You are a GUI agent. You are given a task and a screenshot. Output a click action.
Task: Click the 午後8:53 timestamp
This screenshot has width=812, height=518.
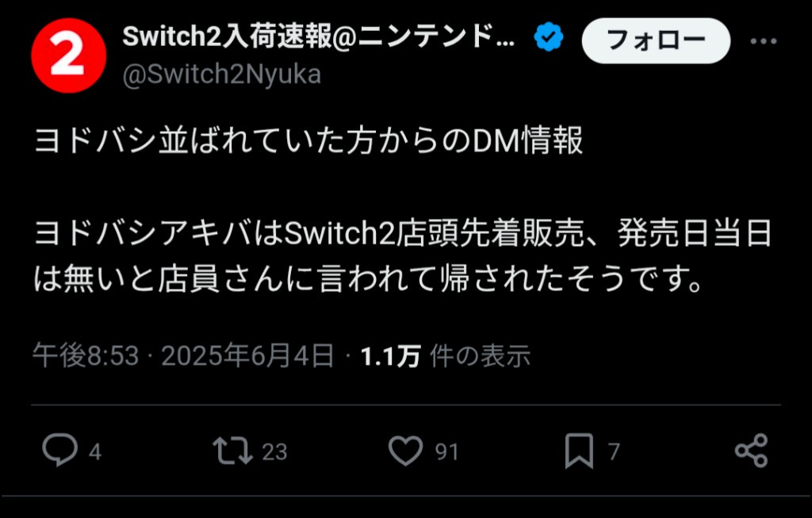[x=86, y=356]
